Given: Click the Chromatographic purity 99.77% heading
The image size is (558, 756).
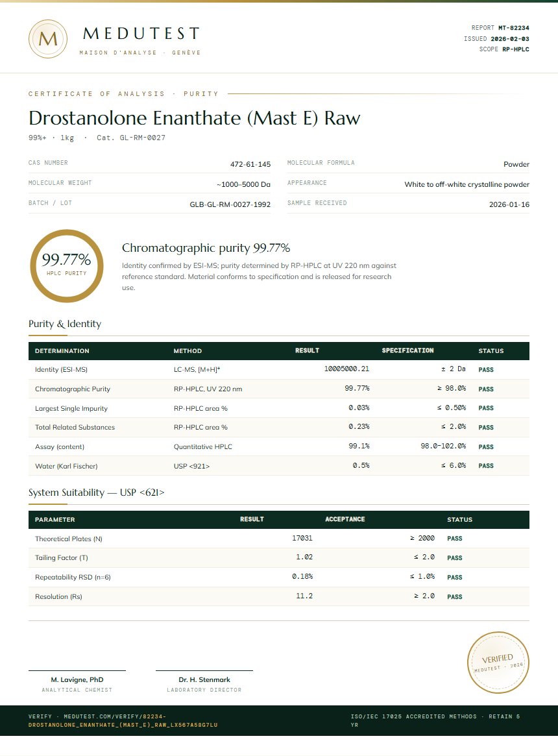Looking at the screenshot, I should (x=206, y=249).
